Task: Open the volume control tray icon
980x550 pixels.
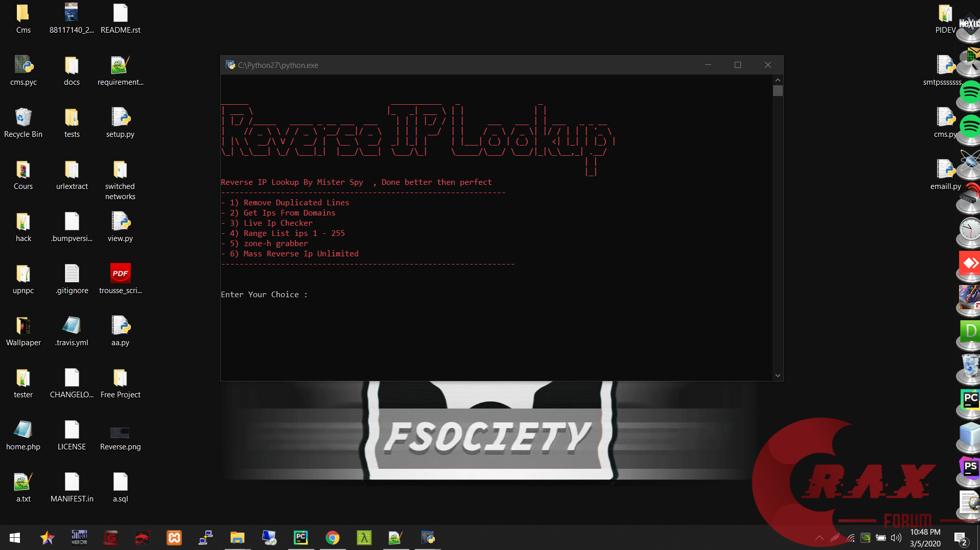Action: coord(896,538)
